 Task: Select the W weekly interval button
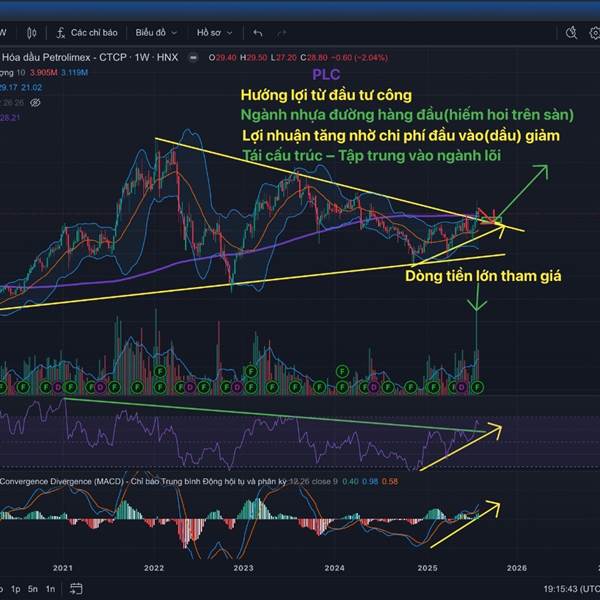pyautogui.click(x=3, y=33)
